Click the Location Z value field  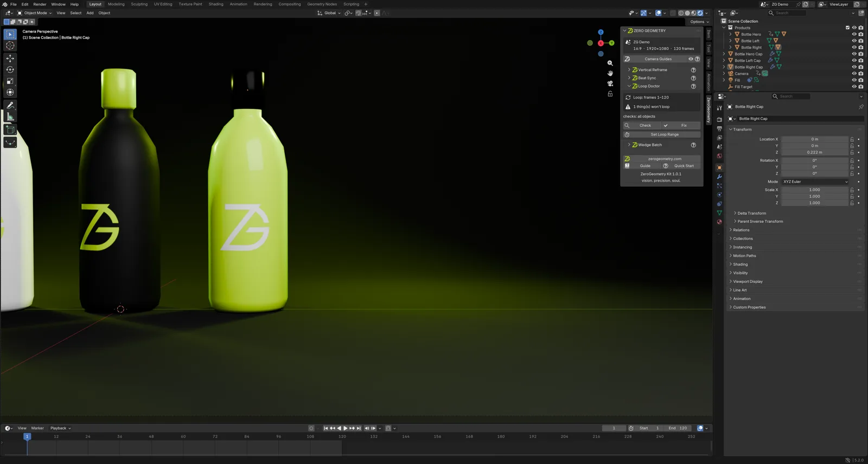click(814, 152)
